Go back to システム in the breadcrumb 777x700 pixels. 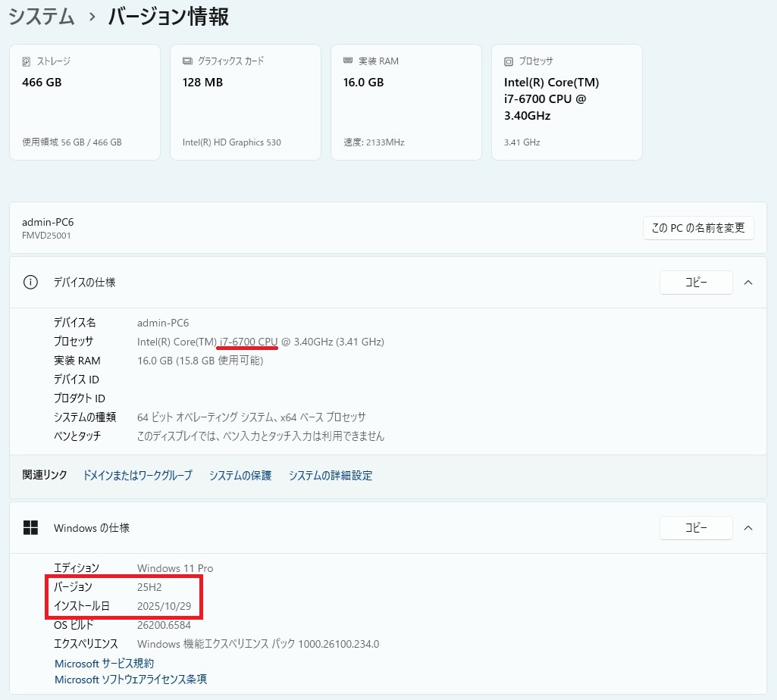(x=42, y=17)
